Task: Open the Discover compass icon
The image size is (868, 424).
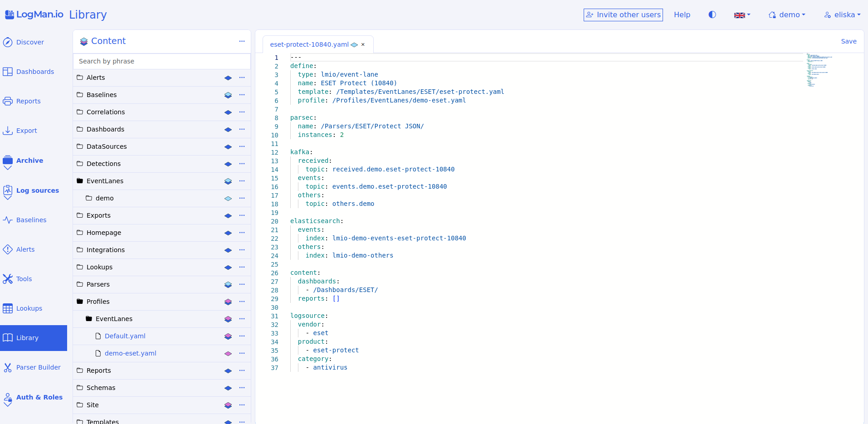Action: pyautogui.click(x=8, y=42)
